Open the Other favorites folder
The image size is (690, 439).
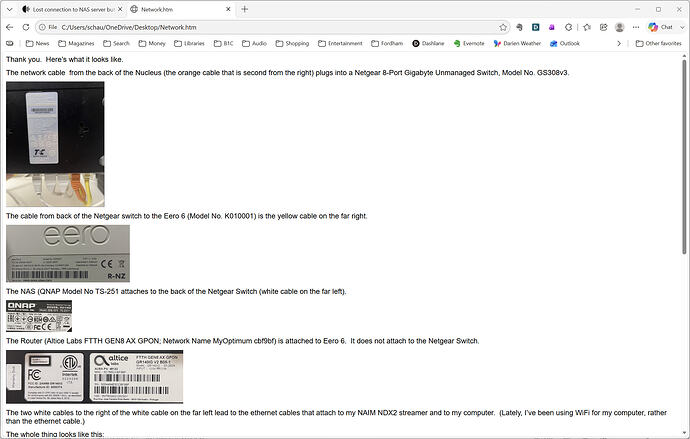tap(658, 44)
